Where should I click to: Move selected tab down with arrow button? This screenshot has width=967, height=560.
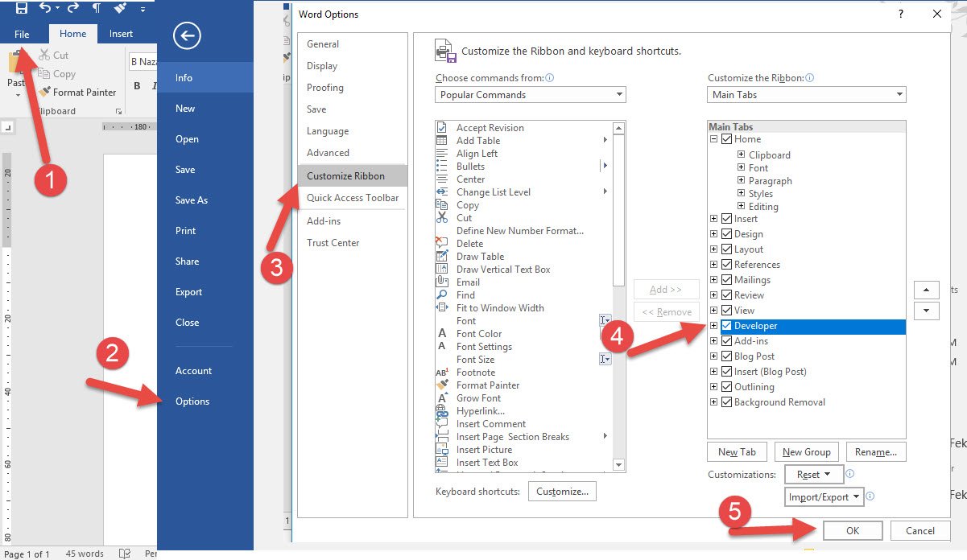click(x=926, y=311)
